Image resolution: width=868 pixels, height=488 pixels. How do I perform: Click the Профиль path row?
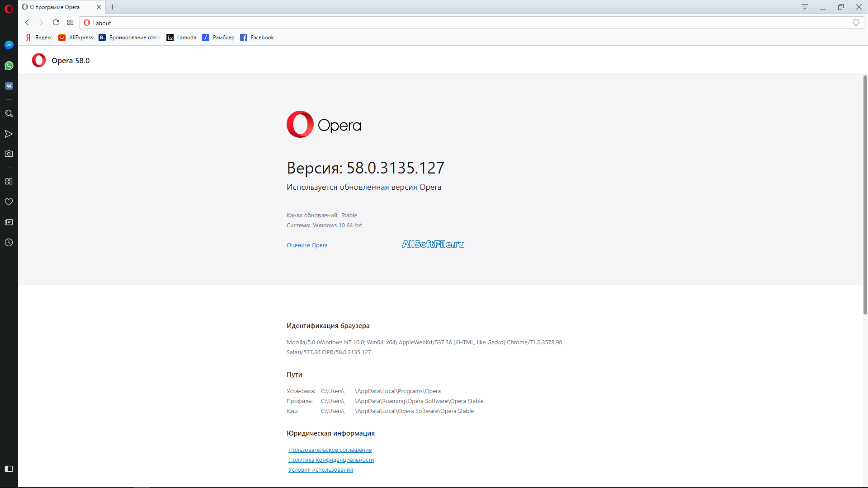pyautogui.click(x=385, y=401)
